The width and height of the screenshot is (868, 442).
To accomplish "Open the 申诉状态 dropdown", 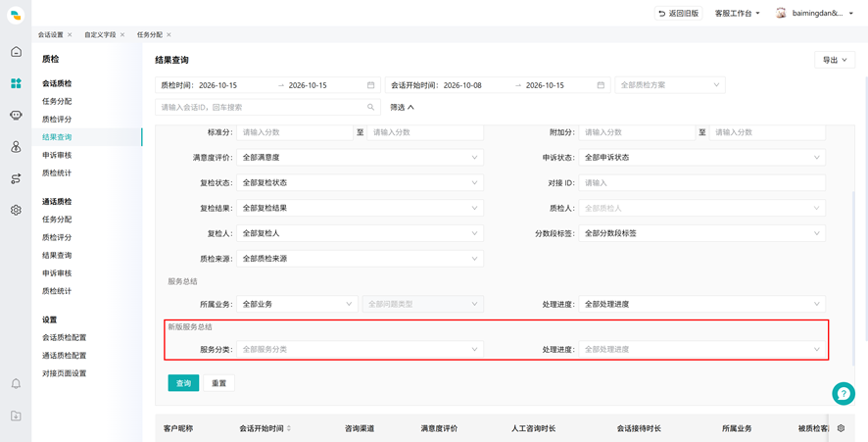I will (x=701, y=158).
